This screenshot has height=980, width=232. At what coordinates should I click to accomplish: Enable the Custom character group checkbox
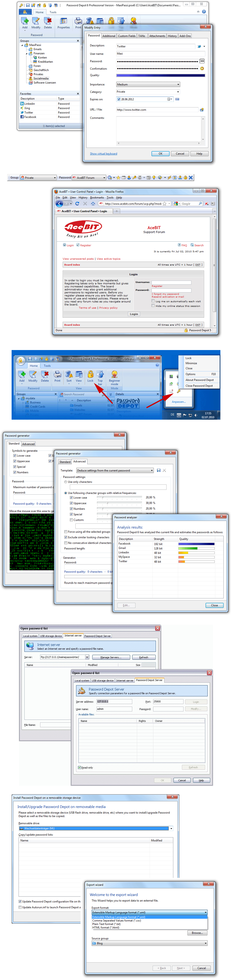[71, 520]
